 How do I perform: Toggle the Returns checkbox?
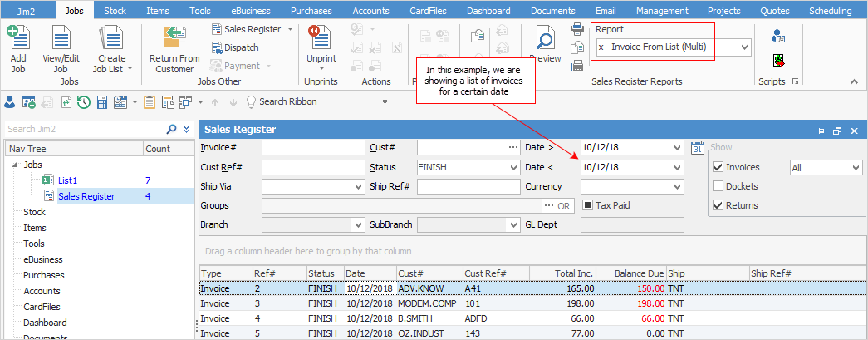(x=718, y=205)
